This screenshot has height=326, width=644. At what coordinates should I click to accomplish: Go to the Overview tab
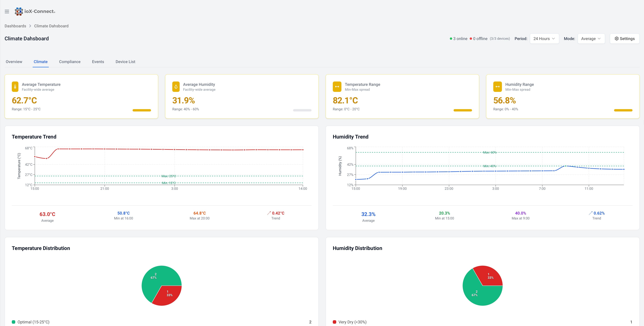14,62
